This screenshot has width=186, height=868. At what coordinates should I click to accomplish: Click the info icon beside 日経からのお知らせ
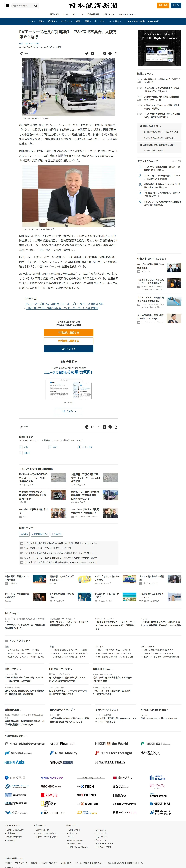pos(141,126)
